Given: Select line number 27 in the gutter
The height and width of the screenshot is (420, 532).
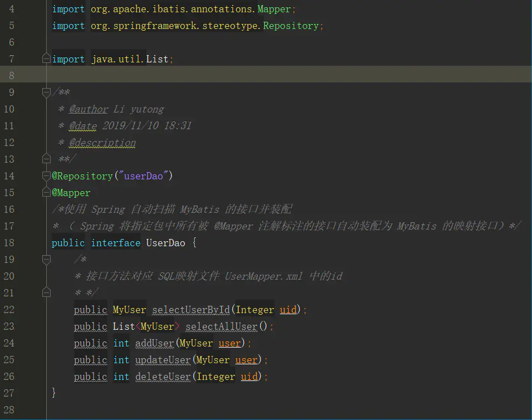Looking at the screenshot, I should point(9,393).
